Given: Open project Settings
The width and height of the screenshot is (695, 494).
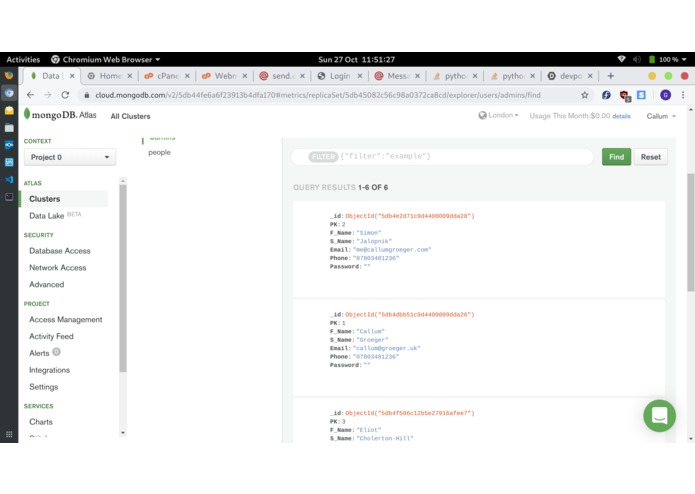Looking at the screenshot, I should 43,387.
